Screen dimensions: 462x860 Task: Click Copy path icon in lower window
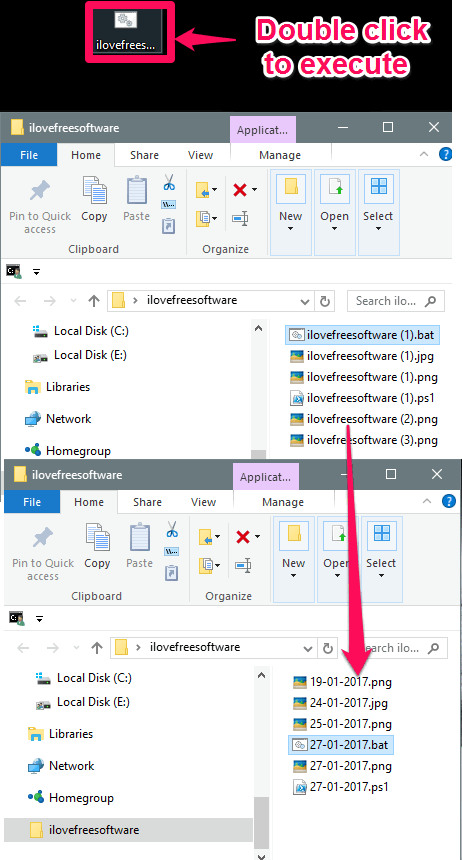pyautogui.click(x=172, y=551)
